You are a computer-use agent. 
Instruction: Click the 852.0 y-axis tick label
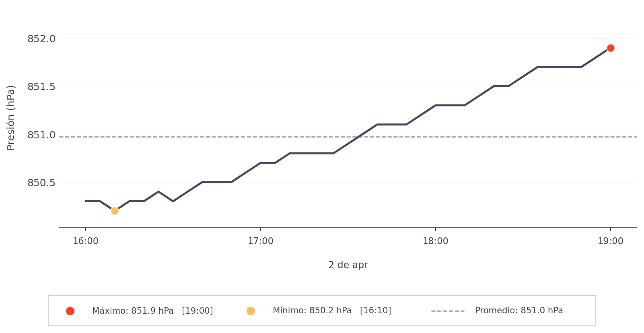(41, 39)
